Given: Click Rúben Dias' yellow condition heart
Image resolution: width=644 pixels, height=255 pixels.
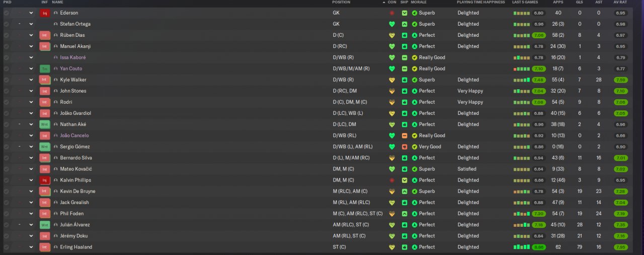Looking at the screenshot, I should [x=392, y=35].
